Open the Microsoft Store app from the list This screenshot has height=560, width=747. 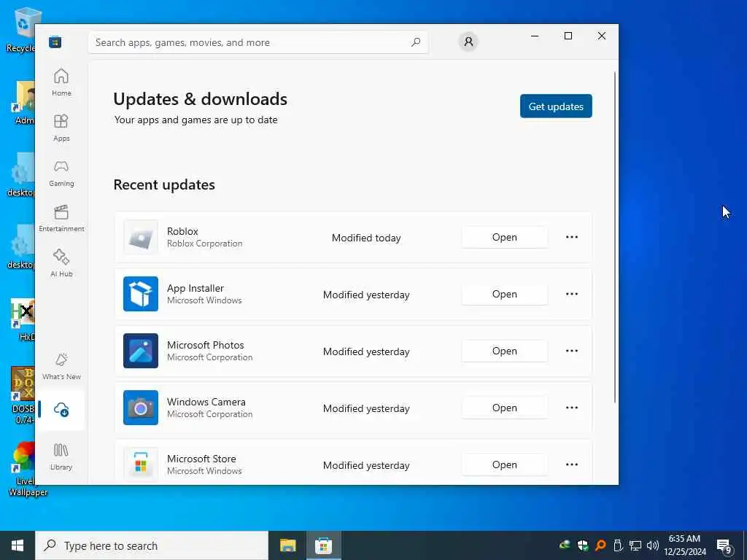click(x=505, y=464)
